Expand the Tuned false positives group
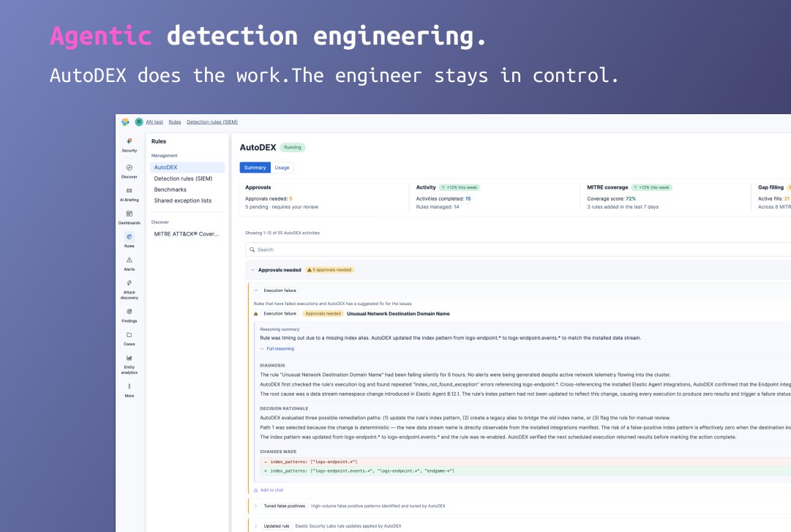The height and width of the screenshot is (532, 791). tap(256, 506)
